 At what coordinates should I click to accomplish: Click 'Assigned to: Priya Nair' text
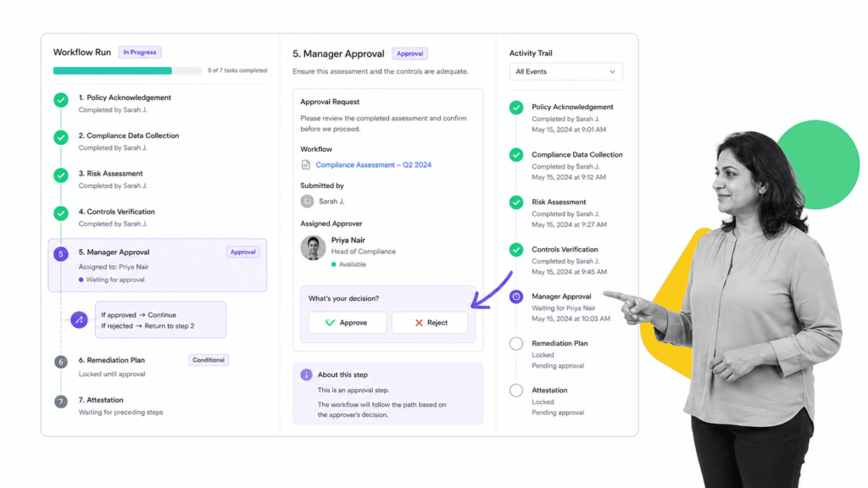tap(114, 267)
